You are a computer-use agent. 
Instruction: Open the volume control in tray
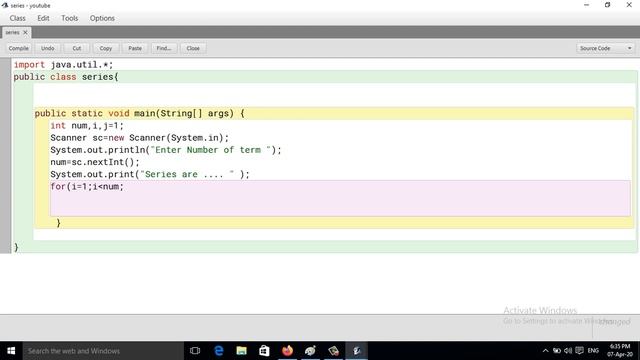point(568,351)
